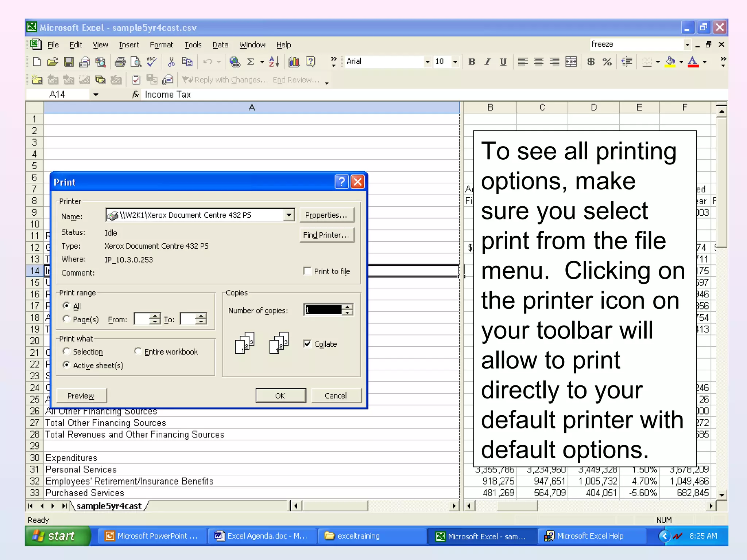Uncheck the Collate checkbox
This screenshot has height=560, width=747.
click(x=307, y=344)
